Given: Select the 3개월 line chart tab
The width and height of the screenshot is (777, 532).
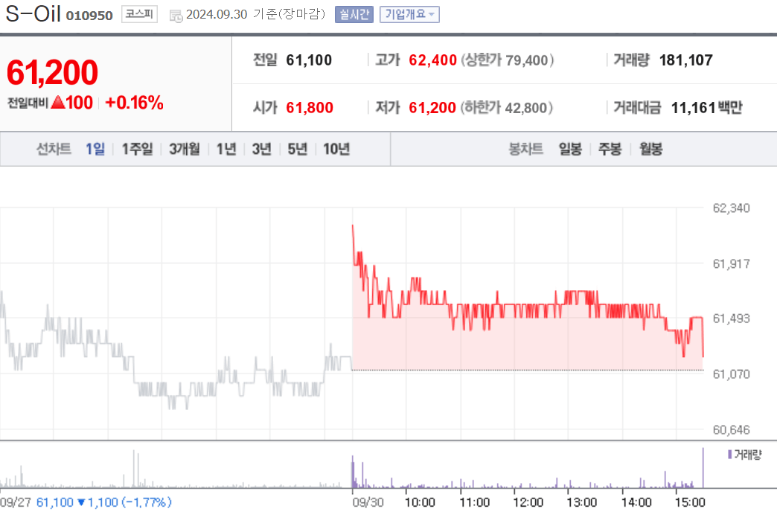Looking at the screenshot, I should coord(185,149).
